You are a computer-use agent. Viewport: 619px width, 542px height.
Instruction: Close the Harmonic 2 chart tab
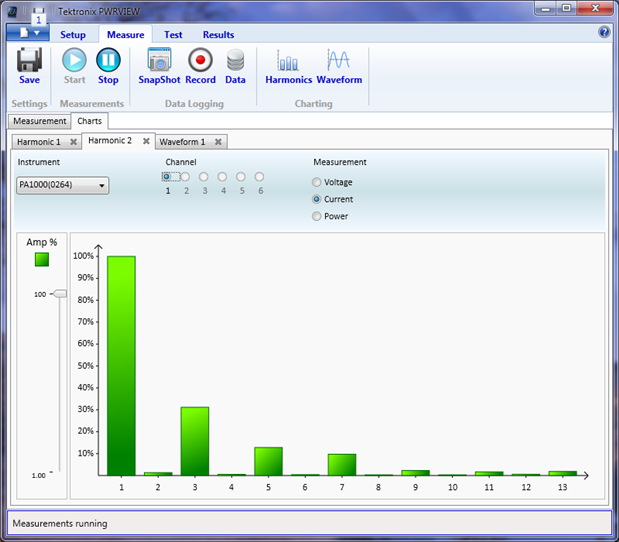pyautogui.click(x=146, y=142)
